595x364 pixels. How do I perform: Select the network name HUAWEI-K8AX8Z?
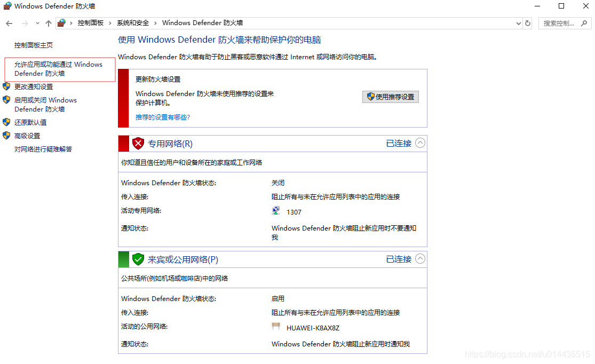coord(313,328)
